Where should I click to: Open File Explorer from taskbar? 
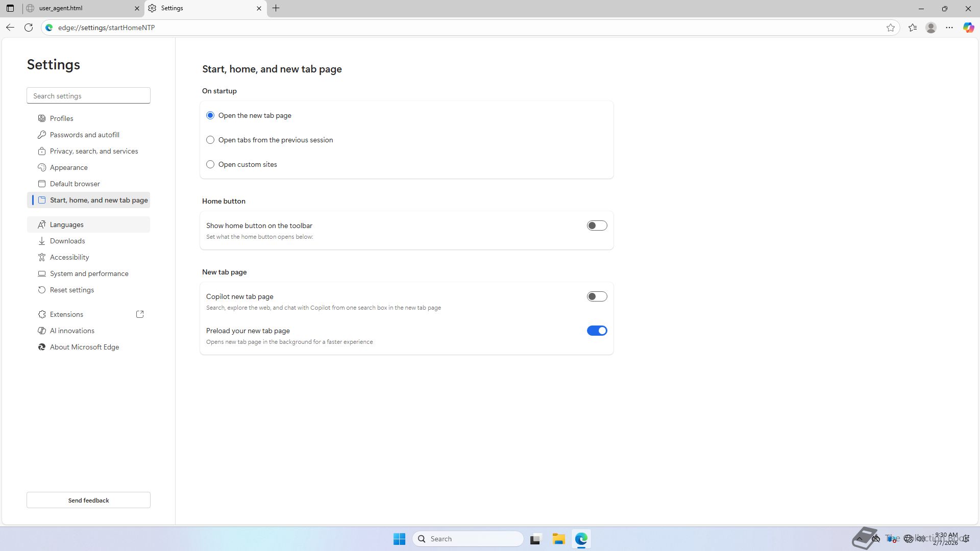558,539
